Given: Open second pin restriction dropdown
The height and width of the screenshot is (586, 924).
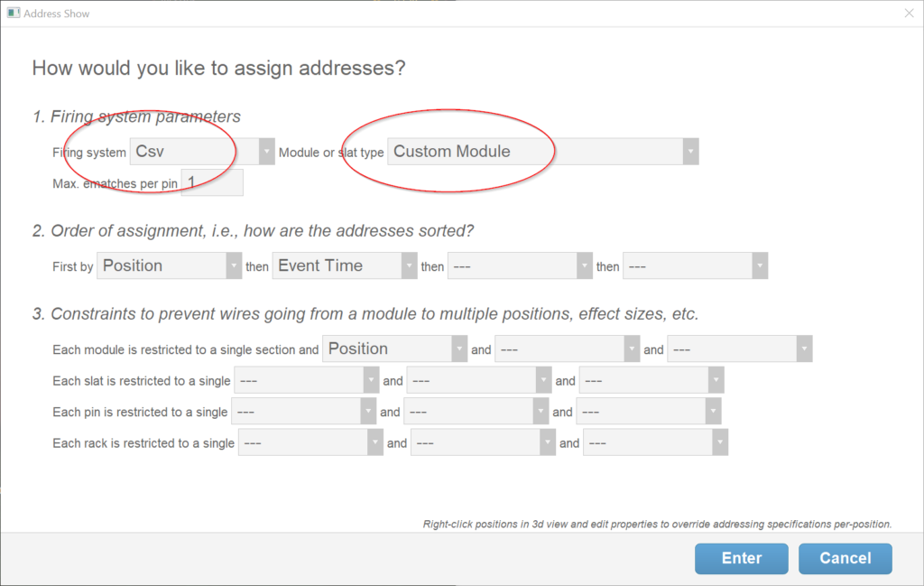Looking at the screenshot, I should pyautogui.click(x=476, y=412).
